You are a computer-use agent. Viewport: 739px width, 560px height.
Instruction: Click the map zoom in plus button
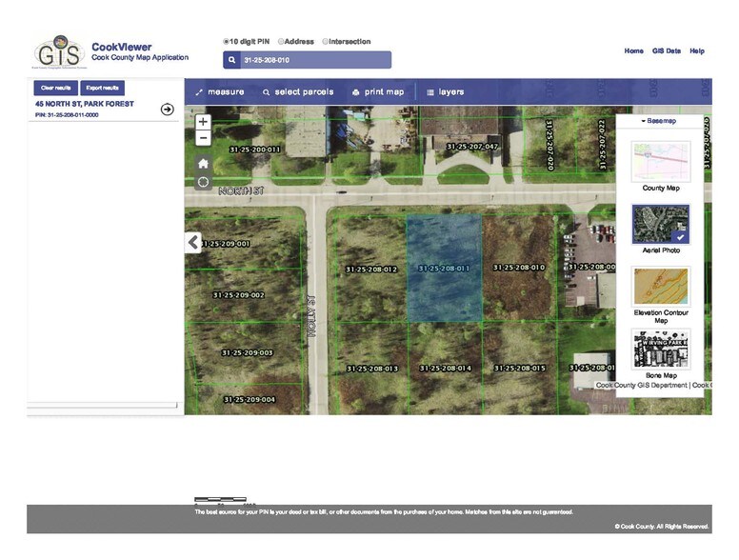click(203, 122)
